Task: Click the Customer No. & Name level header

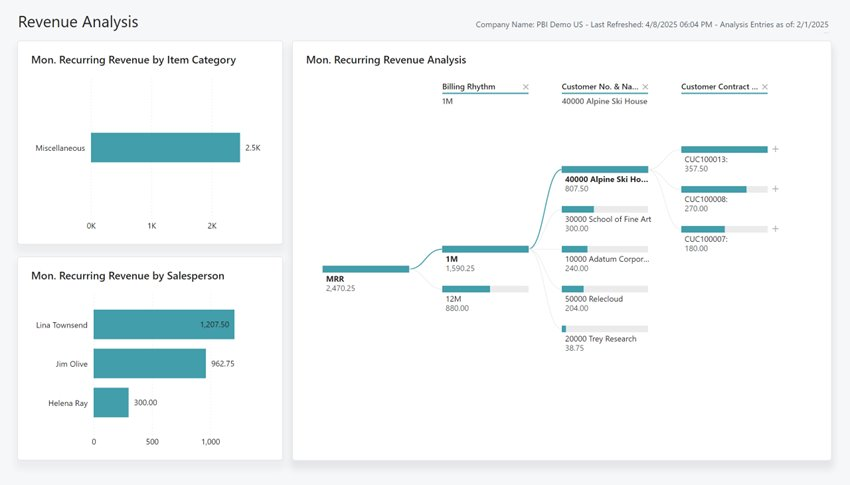Action: coord(600,87)
